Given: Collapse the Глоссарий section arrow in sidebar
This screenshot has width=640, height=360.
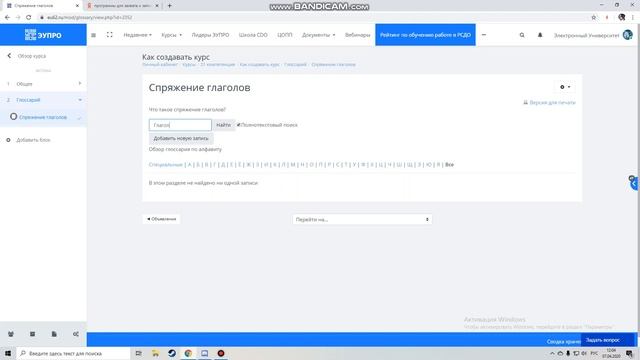Looking at the screenshot, I should click(x=80, y=100).
